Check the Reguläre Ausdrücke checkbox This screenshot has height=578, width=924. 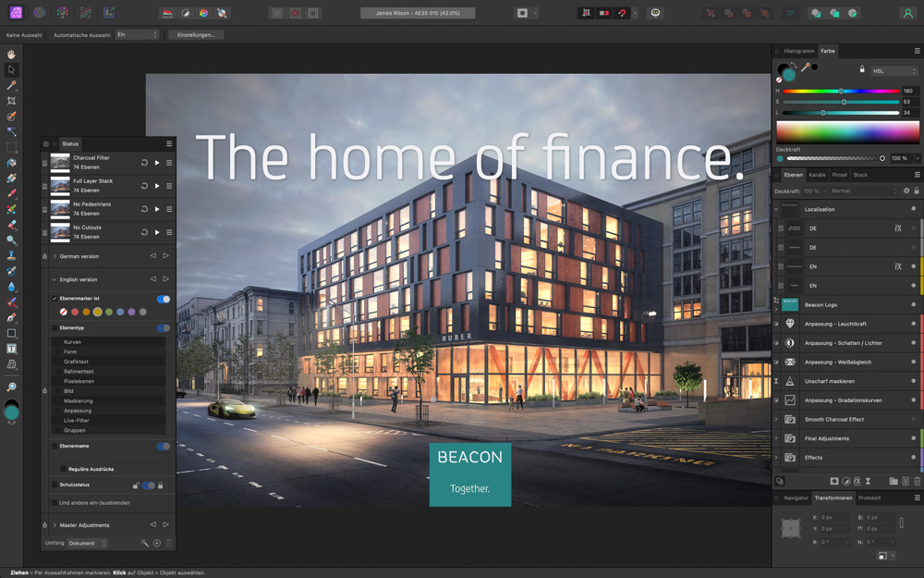pyautogui.click(x=64, y=469)
